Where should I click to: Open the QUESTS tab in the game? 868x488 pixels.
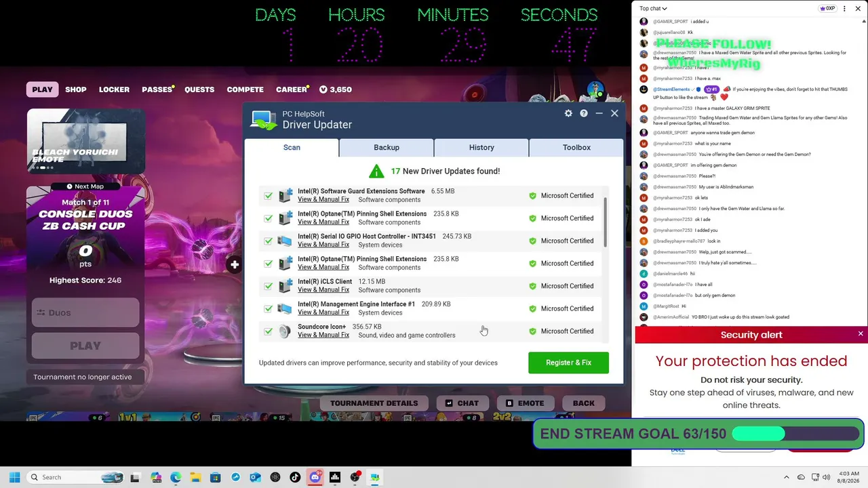point(199,89)
